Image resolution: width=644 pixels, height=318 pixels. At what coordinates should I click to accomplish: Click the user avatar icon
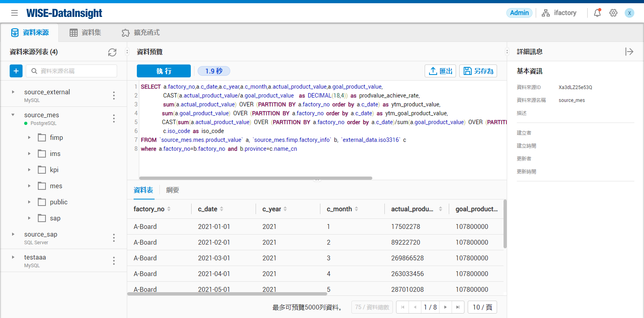[630, 13]
